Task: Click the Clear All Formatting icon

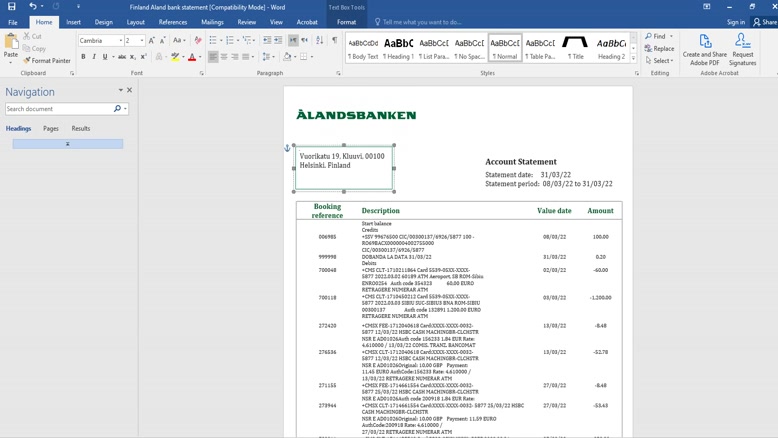Action: (198, 41)
